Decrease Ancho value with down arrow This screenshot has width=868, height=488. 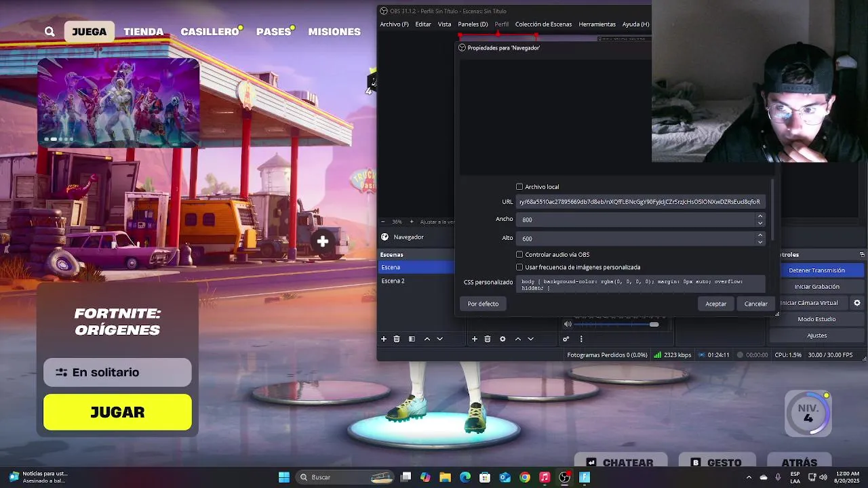(x=759, y=223)
